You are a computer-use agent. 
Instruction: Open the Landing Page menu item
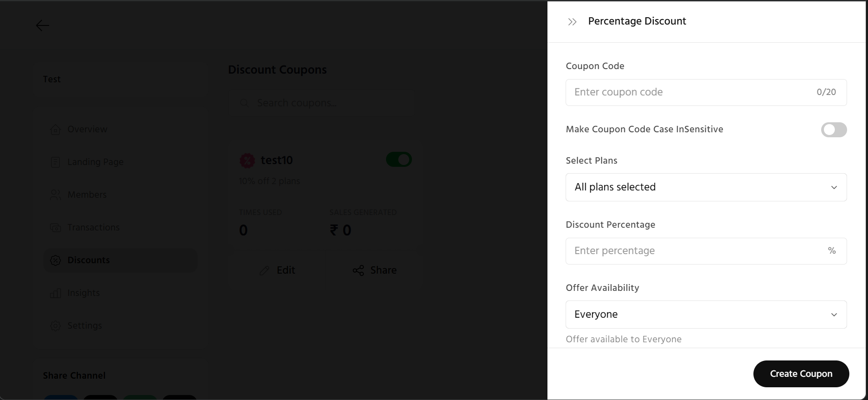click(x=95, y=162)
